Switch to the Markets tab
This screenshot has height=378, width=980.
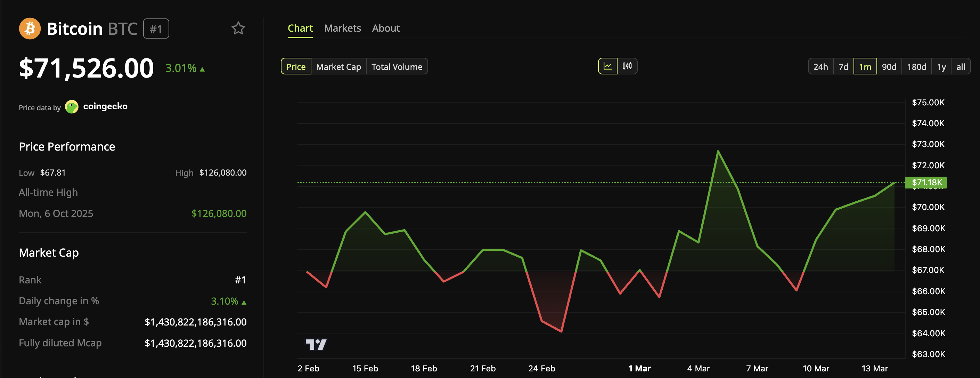pos(342,28)
